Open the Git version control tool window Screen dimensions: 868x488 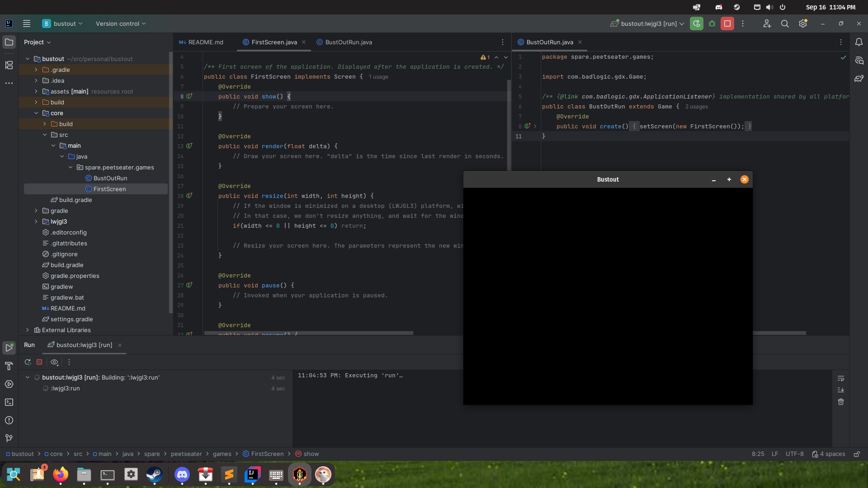click(9, 438)
